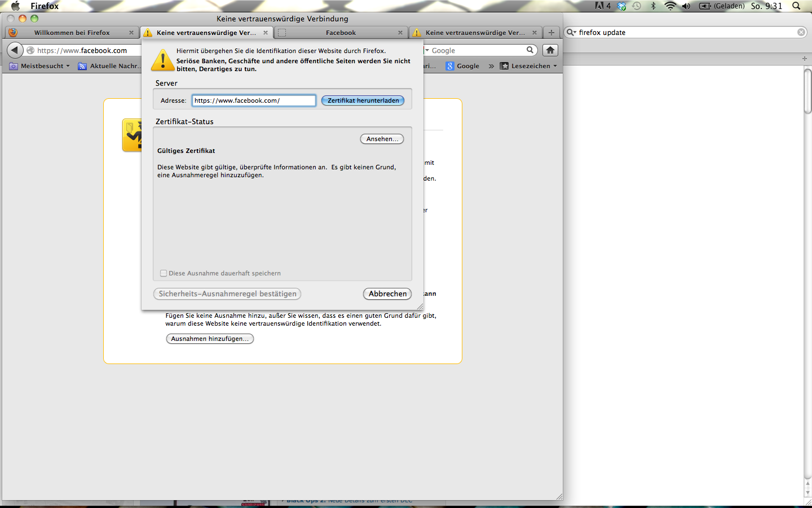Open the Dropbox menu bar icon
The width and height of the screenshot is (812, 508).
pos(621,6)
